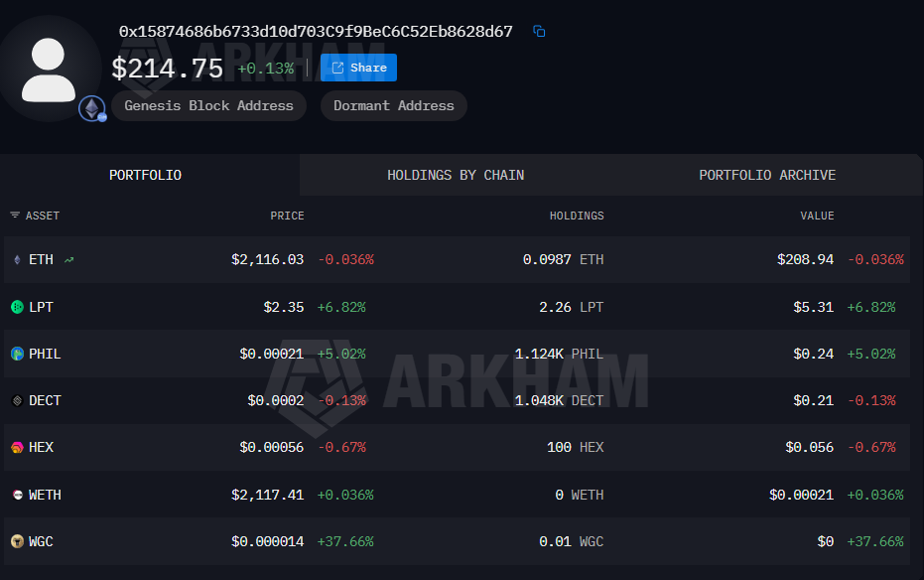924x580 pixels.
Task: Click DECT value $0.21
Action: (813, 401)
